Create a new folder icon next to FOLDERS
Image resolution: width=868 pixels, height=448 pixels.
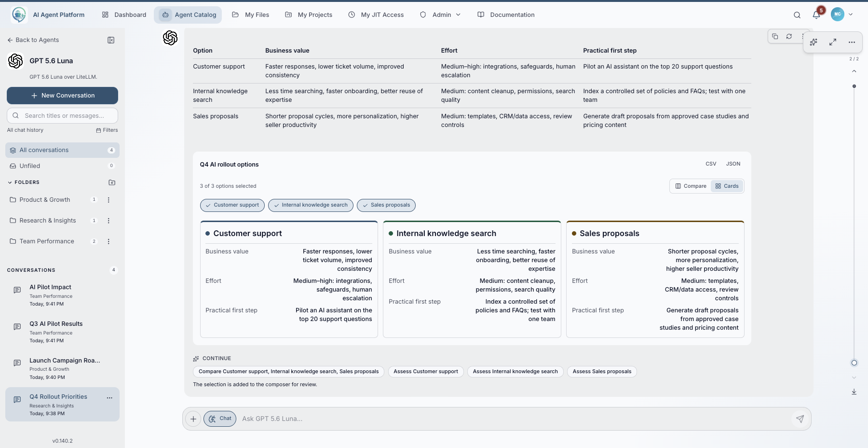(112, 182)
